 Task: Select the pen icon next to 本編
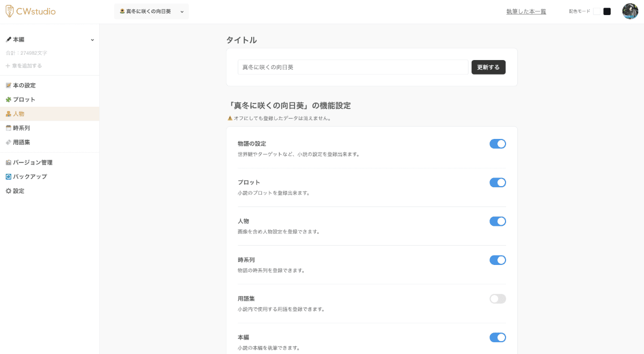click(x=8, y=39)
